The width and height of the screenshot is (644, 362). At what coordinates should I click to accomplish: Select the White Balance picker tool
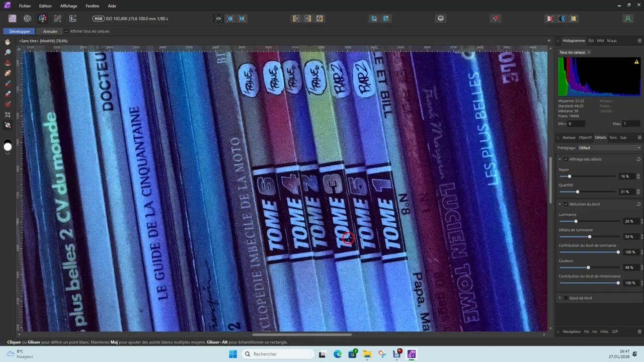coord(8,125)
